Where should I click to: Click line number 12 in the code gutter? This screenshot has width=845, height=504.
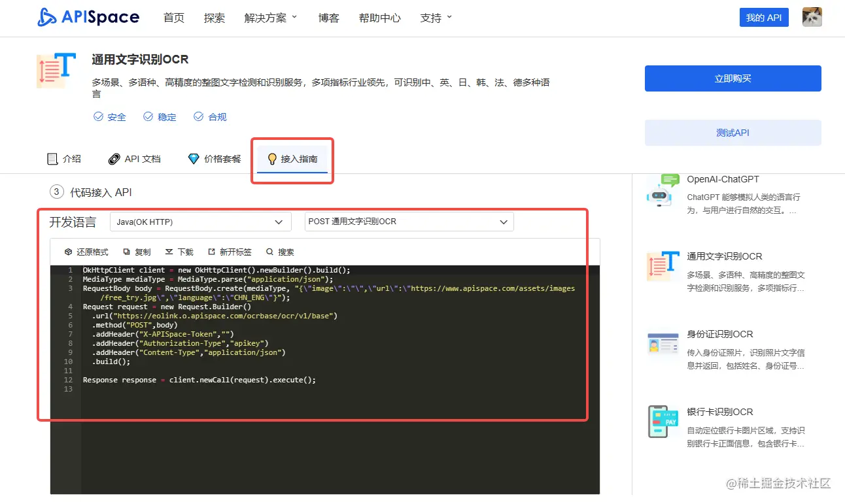69,380
